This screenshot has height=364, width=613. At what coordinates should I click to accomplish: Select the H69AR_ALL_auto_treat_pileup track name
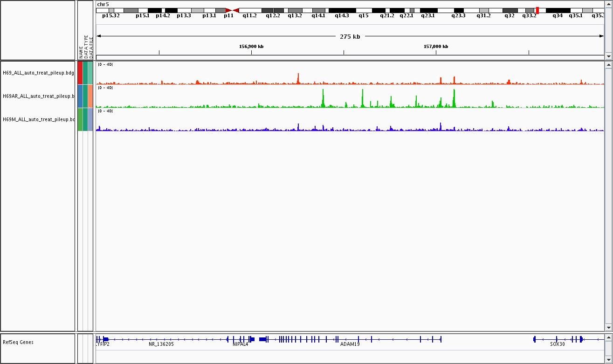(x=38, y=96)
